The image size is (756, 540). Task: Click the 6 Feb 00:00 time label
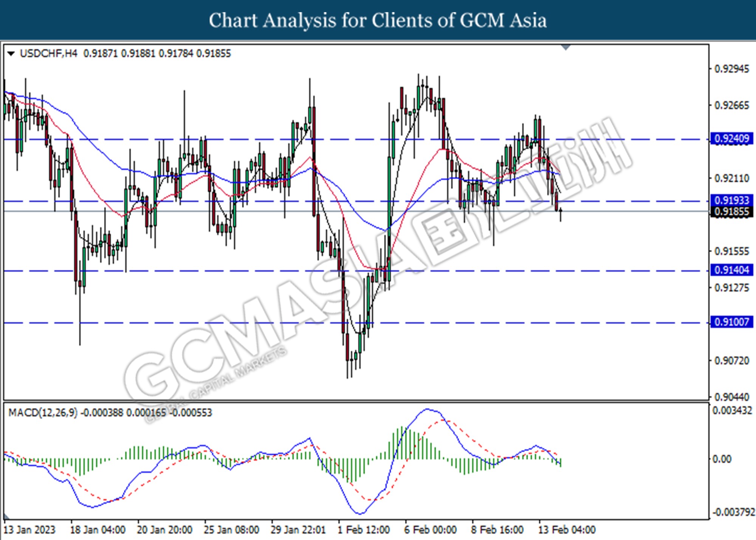tap(430, 530)
